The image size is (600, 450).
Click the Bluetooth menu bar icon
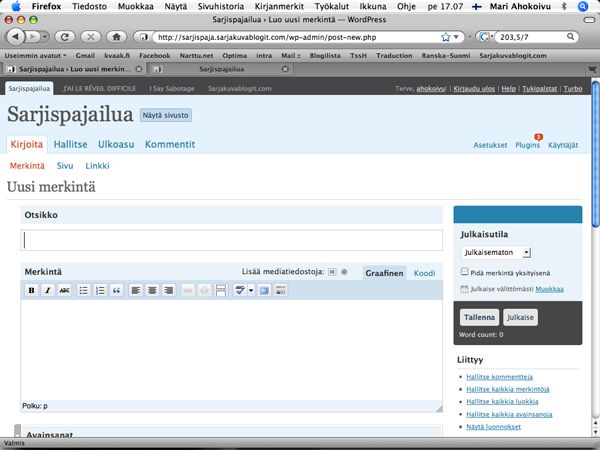[564, 6]
